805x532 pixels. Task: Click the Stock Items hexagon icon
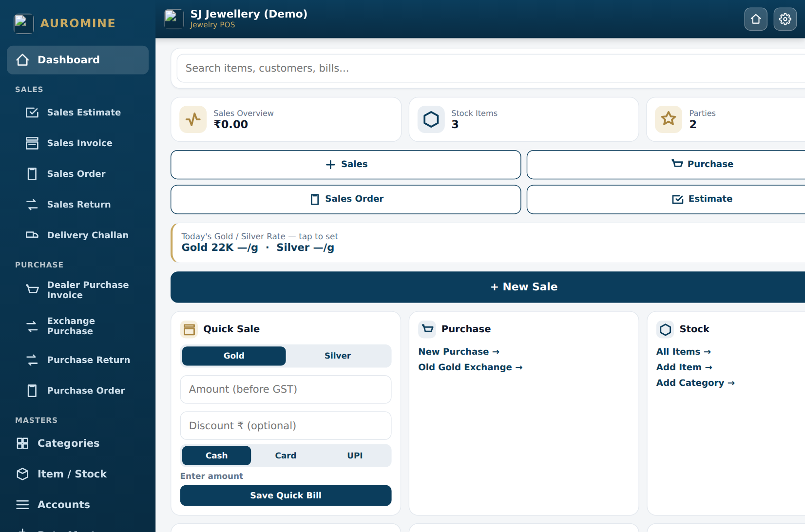coord(431,119)
